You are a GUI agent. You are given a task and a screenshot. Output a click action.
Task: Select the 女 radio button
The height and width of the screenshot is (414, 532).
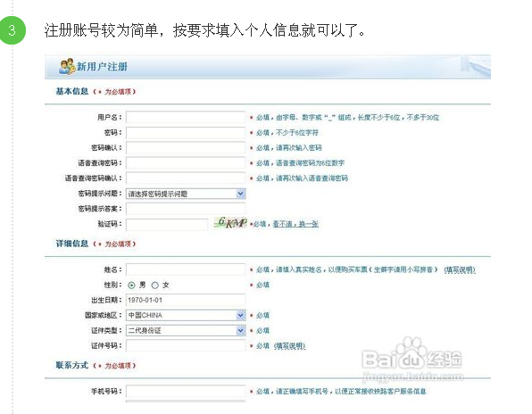point(154,286)
